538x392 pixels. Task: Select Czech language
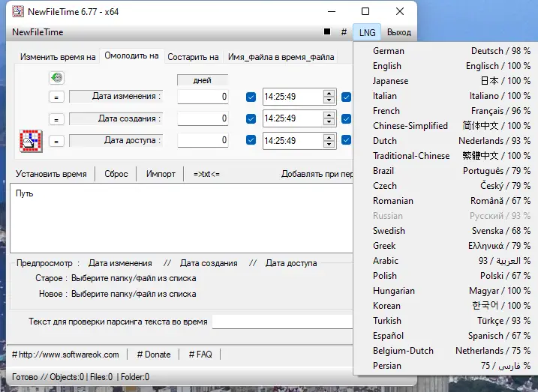coord(446,186)
